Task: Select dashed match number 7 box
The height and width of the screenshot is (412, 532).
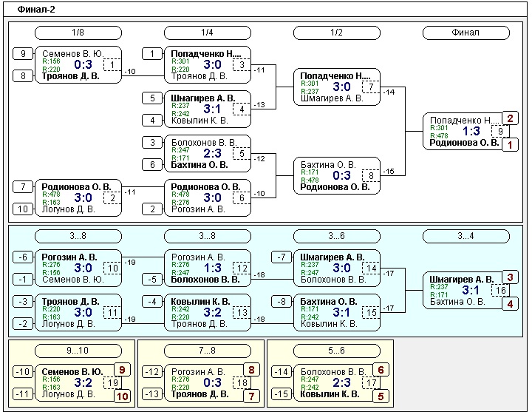Action: point(371,87)
